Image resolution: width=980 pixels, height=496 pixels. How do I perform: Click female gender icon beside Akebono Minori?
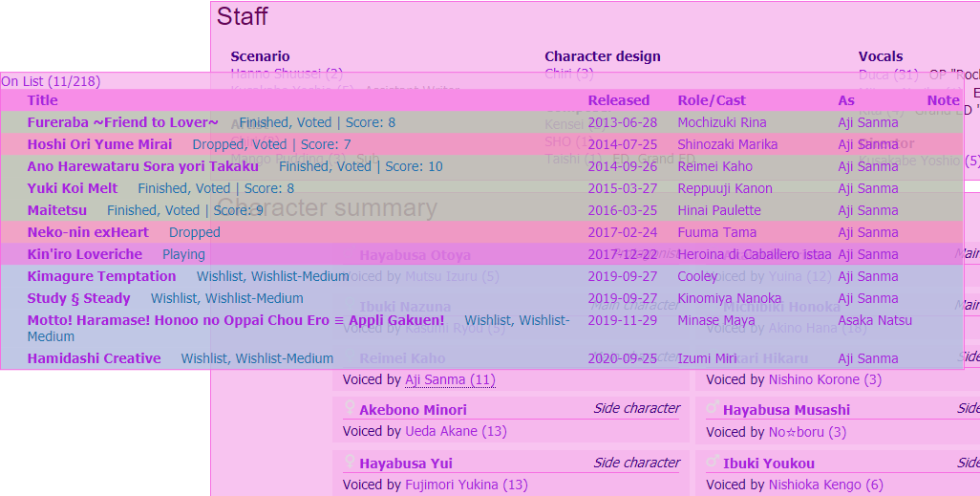coord(350,408)
